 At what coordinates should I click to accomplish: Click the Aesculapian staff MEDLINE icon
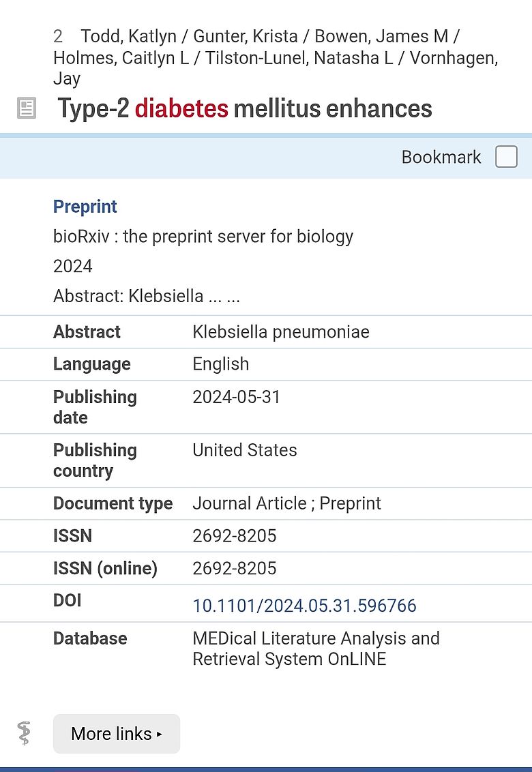click(25, 734)
